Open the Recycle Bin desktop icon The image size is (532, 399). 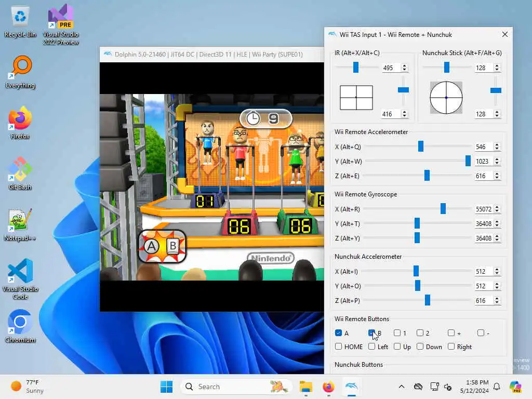coord(20,22)
